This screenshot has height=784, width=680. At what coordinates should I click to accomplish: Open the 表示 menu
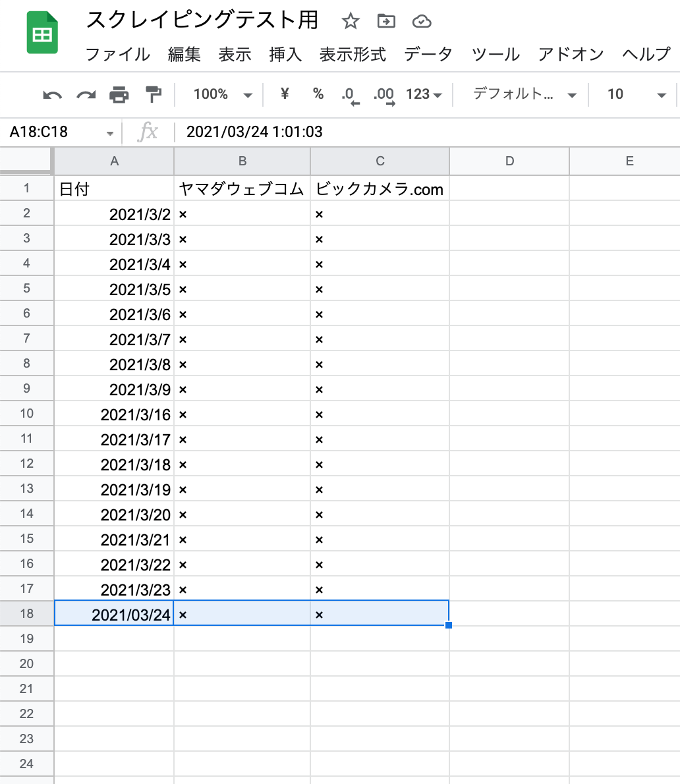click(x=235, y=54)
